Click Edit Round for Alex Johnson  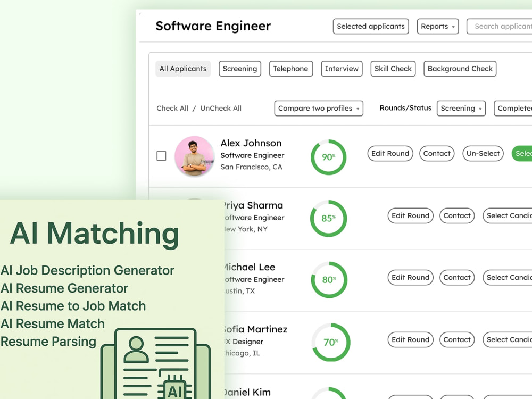(390, 153)
